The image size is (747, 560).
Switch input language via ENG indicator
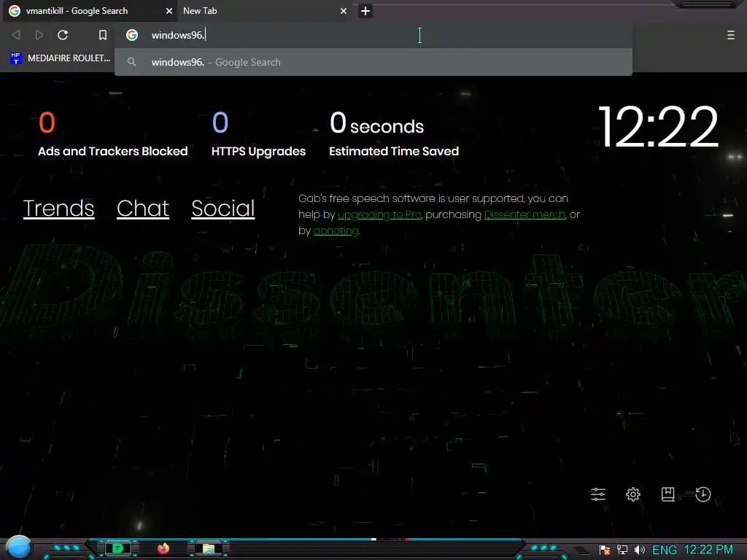[x=664, y=550]
